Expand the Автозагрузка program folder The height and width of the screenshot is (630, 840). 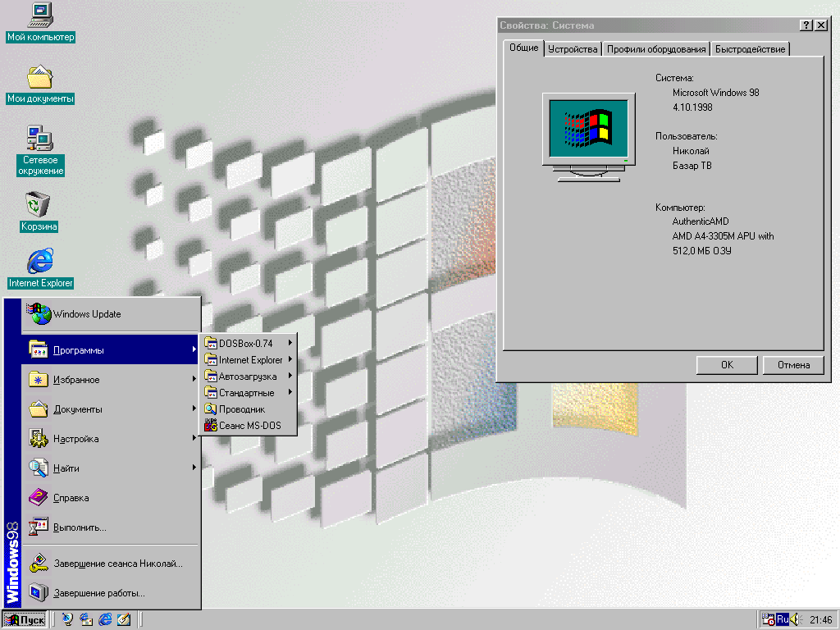tap(249, 377)
